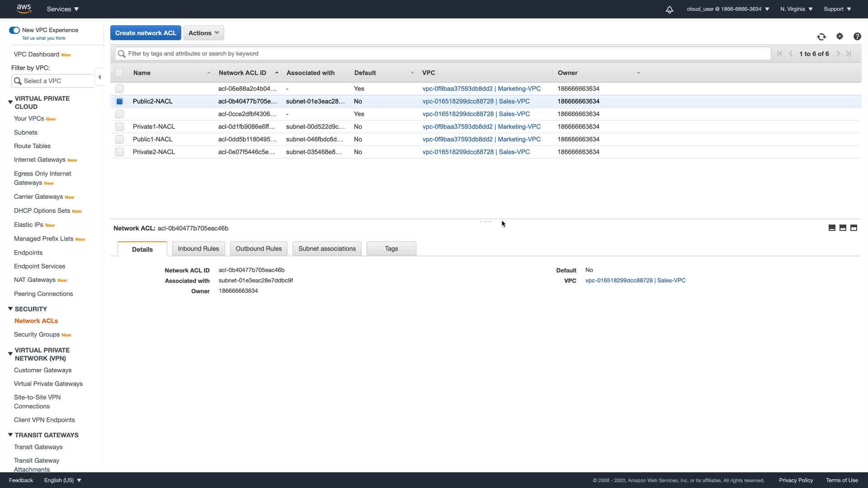The height and width of the screenshot is (488, 868).
Task: Select all rows with header checkbox
Action: coord(119,73)
